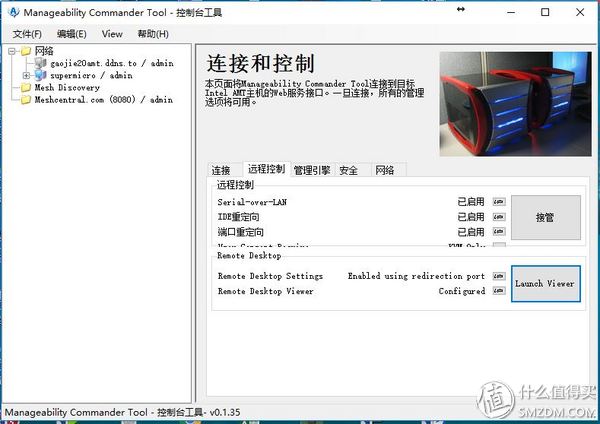Screen dimensions: 600x424
Task: Close the Manageability Commander Tool window
Action: click(580, 12)
